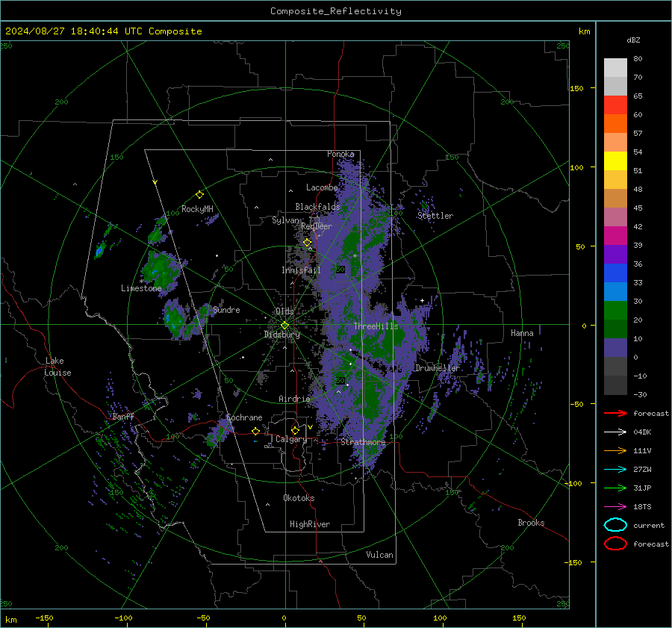Pick the magenta swatch between 42 and 39
This screenshot has height=628, width=672.
pos(615,236)
